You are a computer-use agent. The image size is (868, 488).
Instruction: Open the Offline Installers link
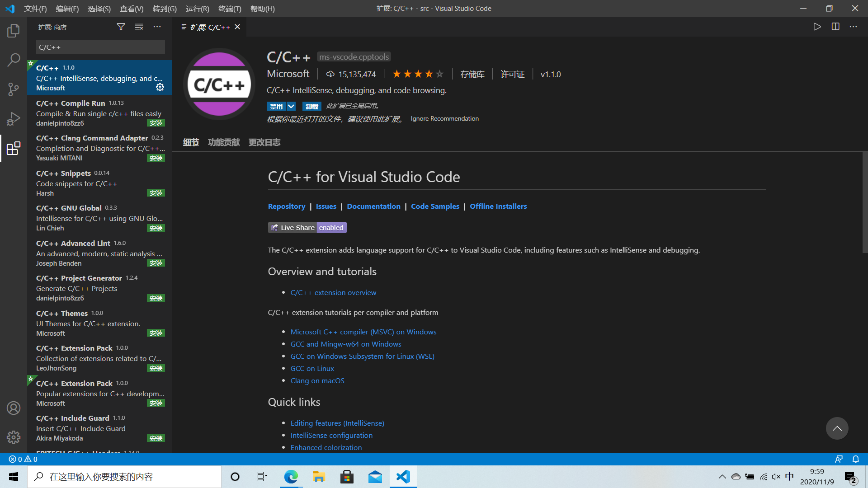coord(498,206)
